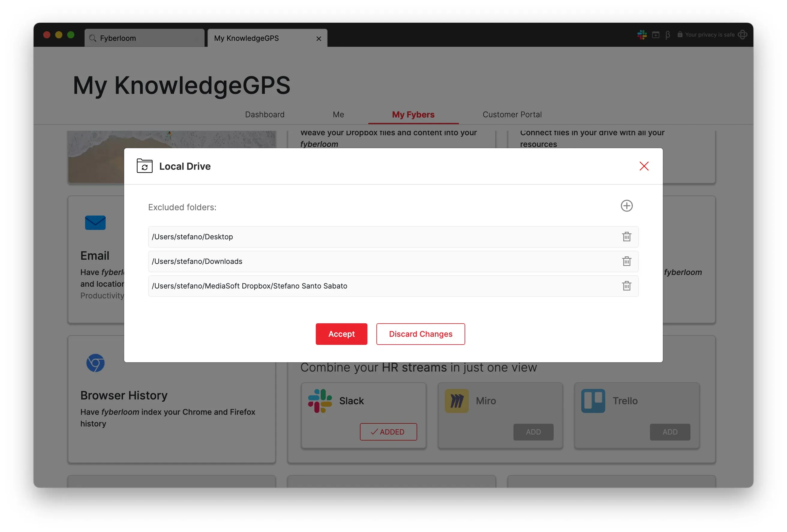Viewport: 787px width, 532px height.
Task: Click the Miro logo icon
Action: pos(456,401)
